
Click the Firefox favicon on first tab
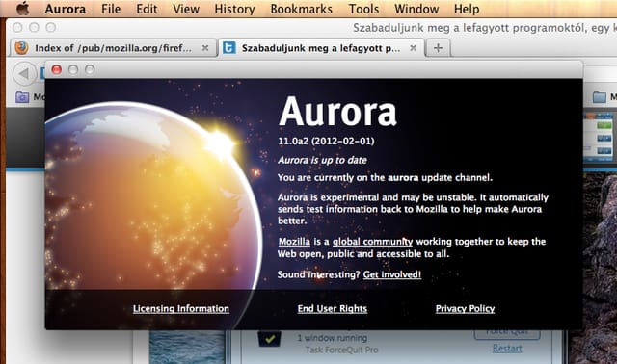[21, 48]
